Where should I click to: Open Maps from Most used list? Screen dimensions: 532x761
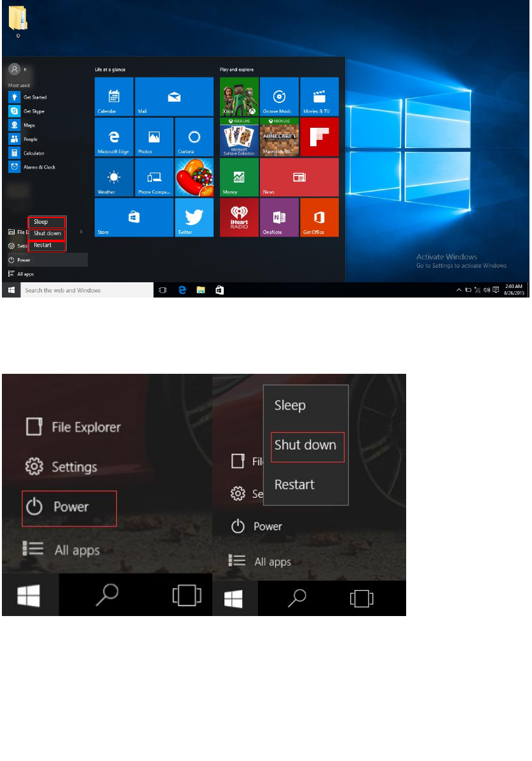pyautogui.click(x=48, y=125)
